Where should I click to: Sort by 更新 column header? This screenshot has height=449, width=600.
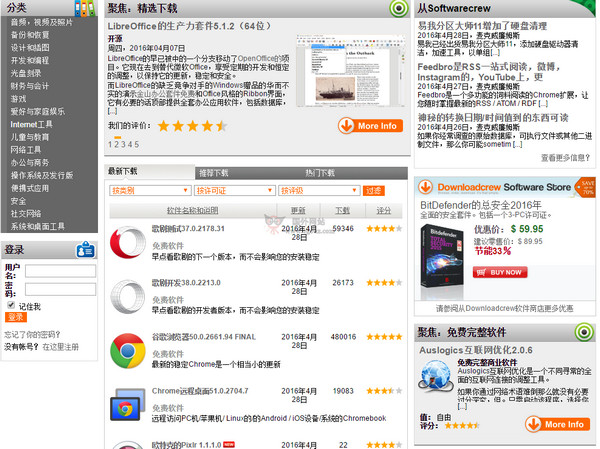[298, 211]
